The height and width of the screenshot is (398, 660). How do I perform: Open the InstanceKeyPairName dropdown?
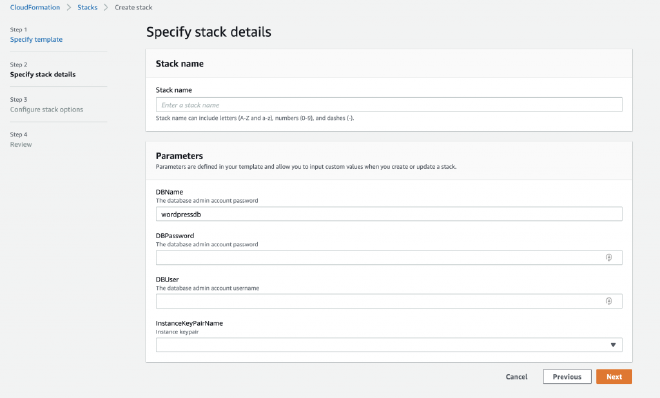[389, 345]
